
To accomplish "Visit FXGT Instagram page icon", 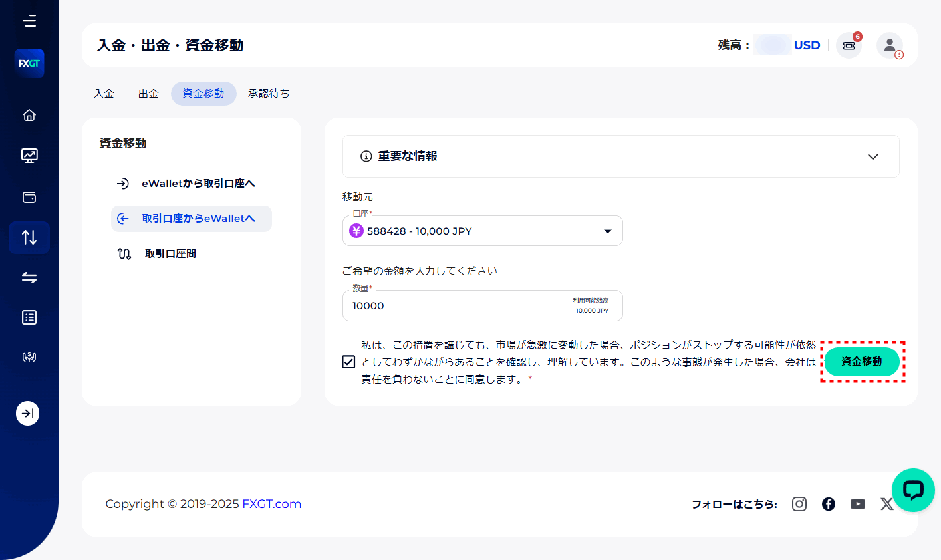I will (x=799, y=504).
